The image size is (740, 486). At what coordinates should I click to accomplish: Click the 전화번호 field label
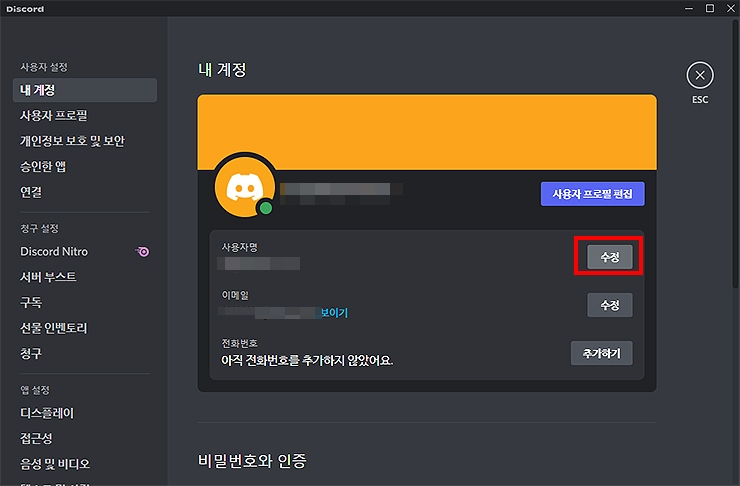(240, 344)
